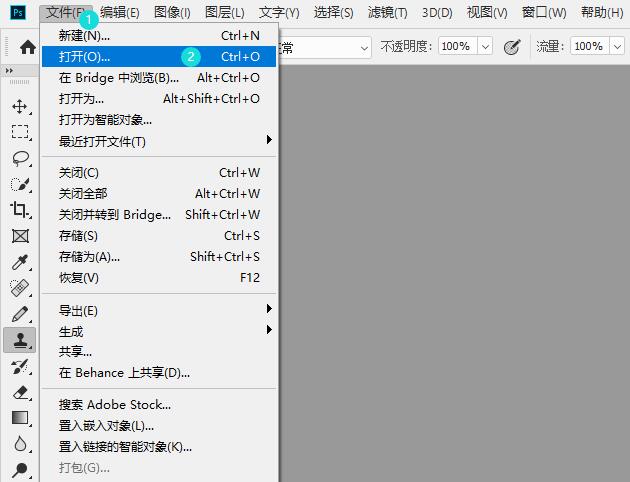Choose 在 Behance 上共享(D)... entry

click(x=159, y=372)
